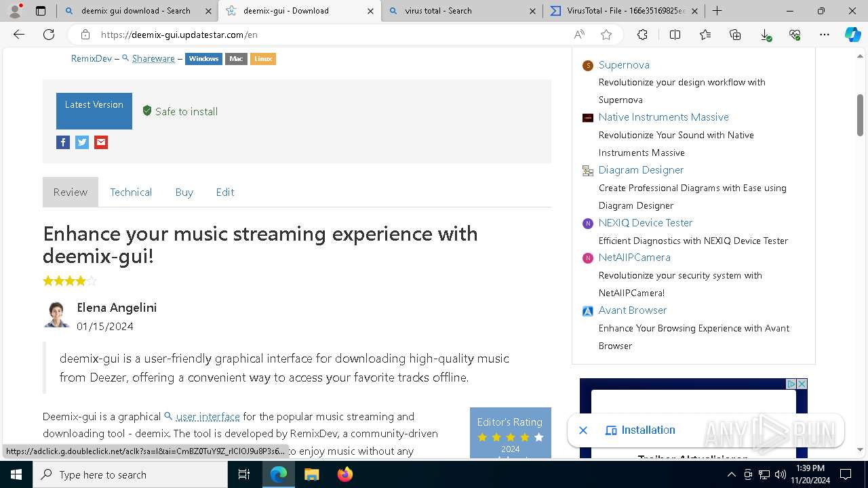Open the Edge profile icon
Screen dimensions: 868x488
[16, 10]
